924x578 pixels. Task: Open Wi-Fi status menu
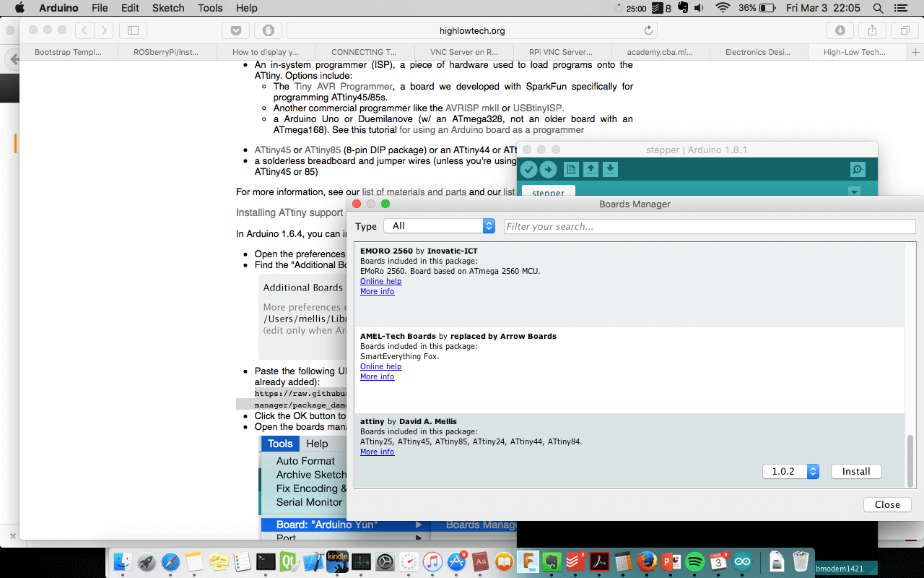click(723, 8)
